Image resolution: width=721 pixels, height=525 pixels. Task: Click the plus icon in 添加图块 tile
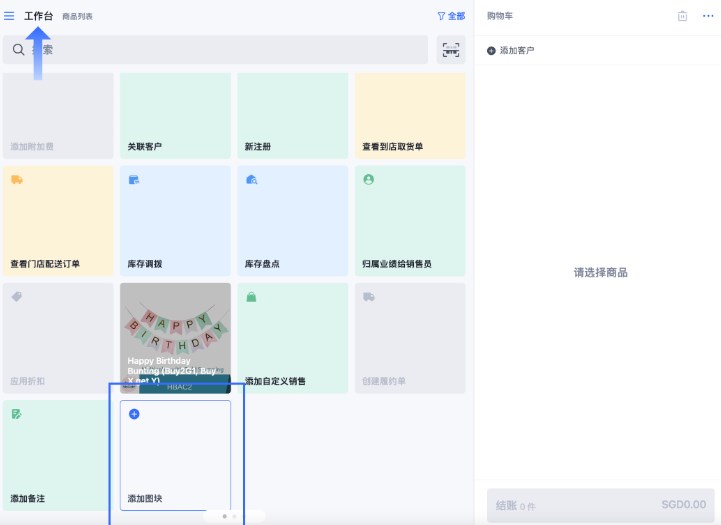point(135,414)
